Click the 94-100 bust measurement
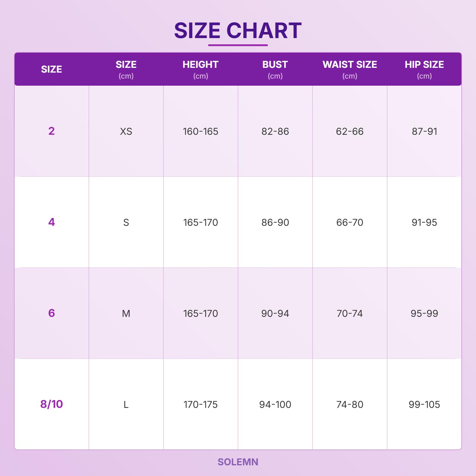The height and width of the screenshot is (476, 476). pos(275,405)
